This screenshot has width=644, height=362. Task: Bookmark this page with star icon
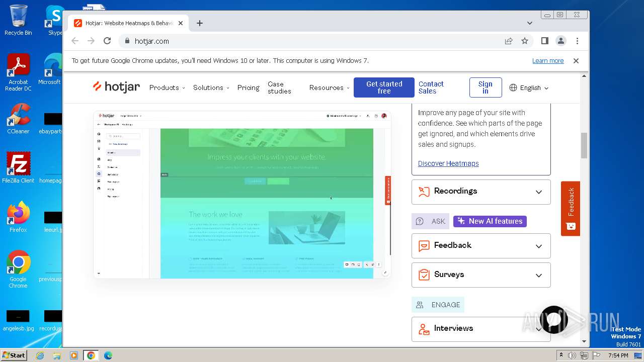click(525, 41)
